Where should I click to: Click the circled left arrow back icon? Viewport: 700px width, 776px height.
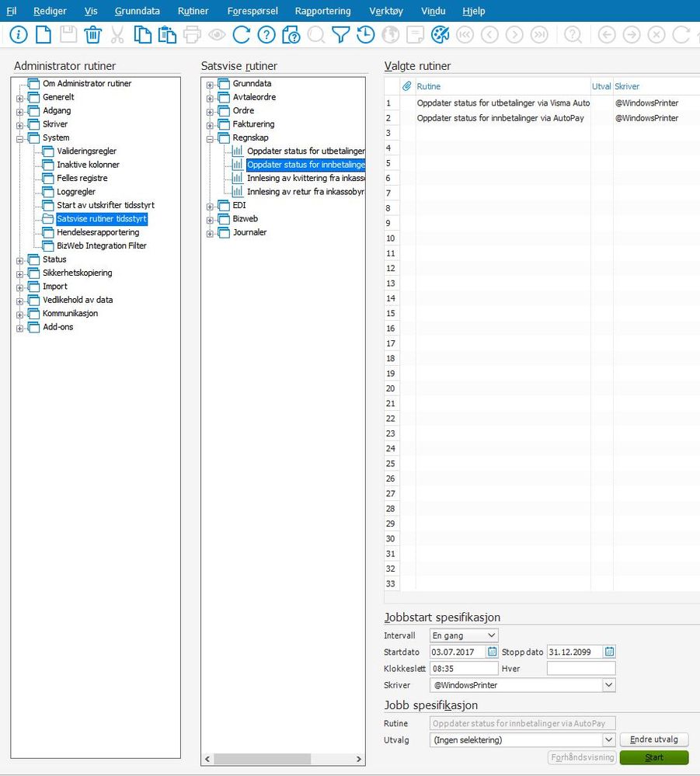coord(607,35)
